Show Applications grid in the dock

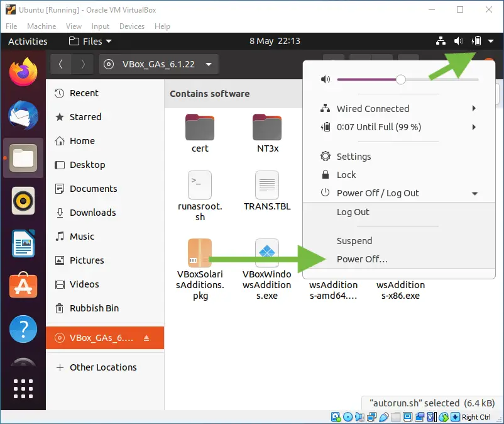click(x=23, y=388)
